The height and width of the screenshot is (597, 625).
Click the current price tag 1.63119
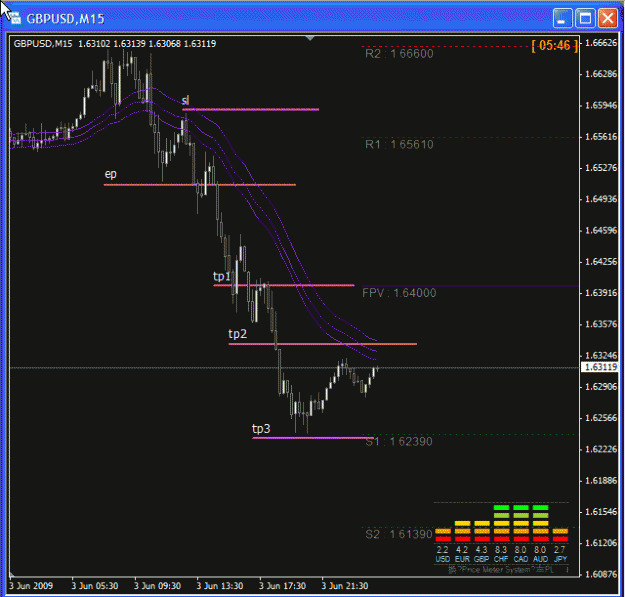click(x=600, y=367)
